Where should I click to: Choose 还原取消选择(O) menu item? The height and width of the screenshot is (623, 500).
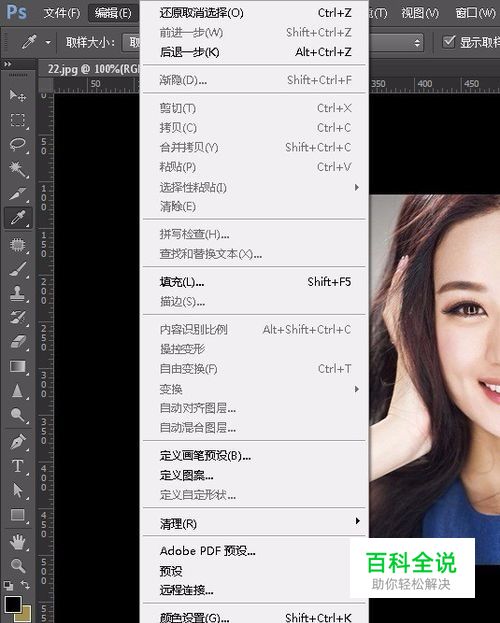tap(254, 13)
